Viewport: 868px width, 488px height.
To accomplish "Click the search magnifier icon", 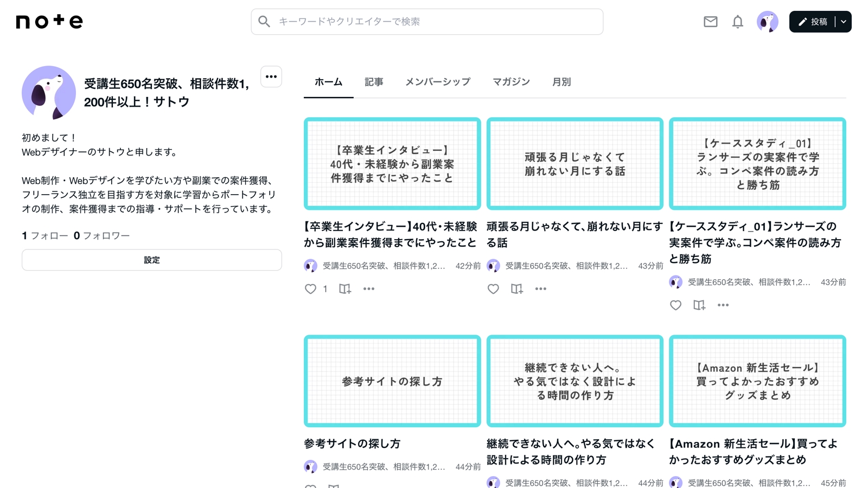I will tap(264, 22).
